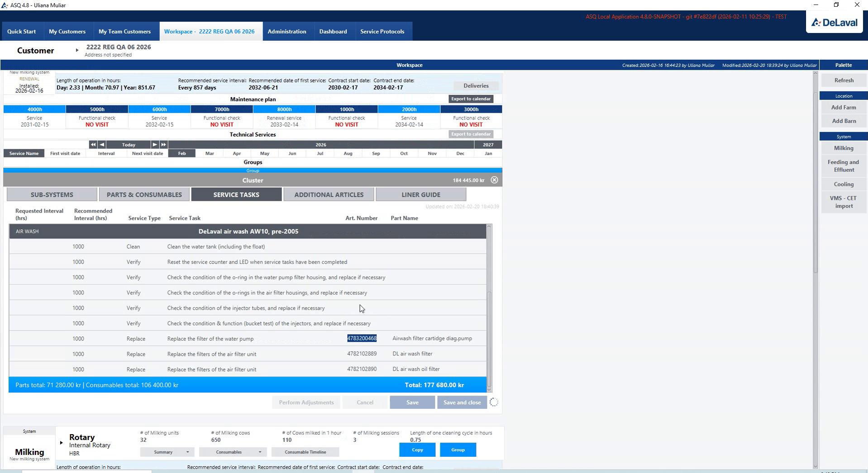868x473 pixels.
Task: Click the Deliveries button
Action: click(476, 85)
